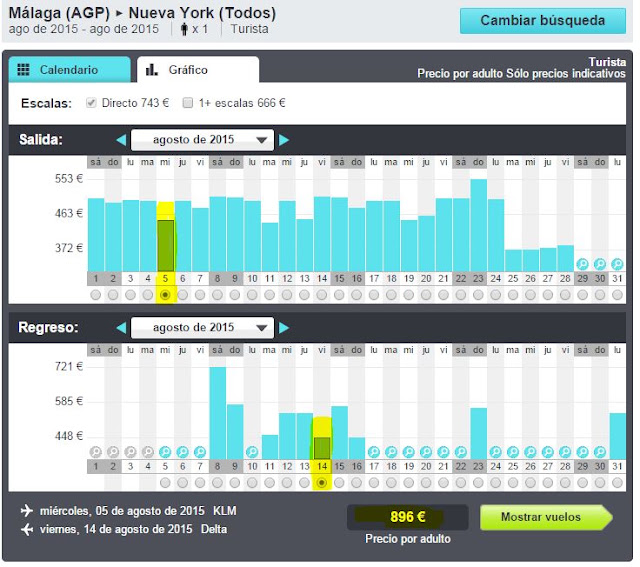Viewport: 640px width, 567px height.
Task: Select return radio for August 31
Action: click(x=617, y=483)
